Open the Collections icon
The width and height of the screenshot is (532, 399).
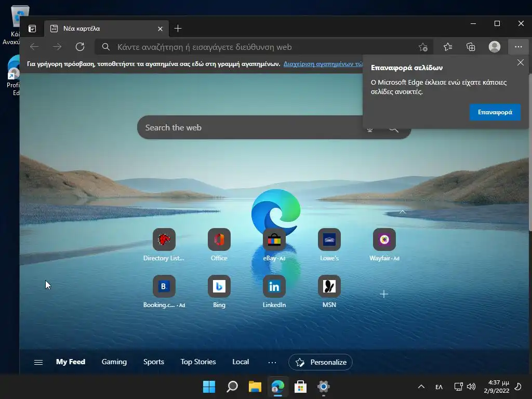(x=471, y=47)
